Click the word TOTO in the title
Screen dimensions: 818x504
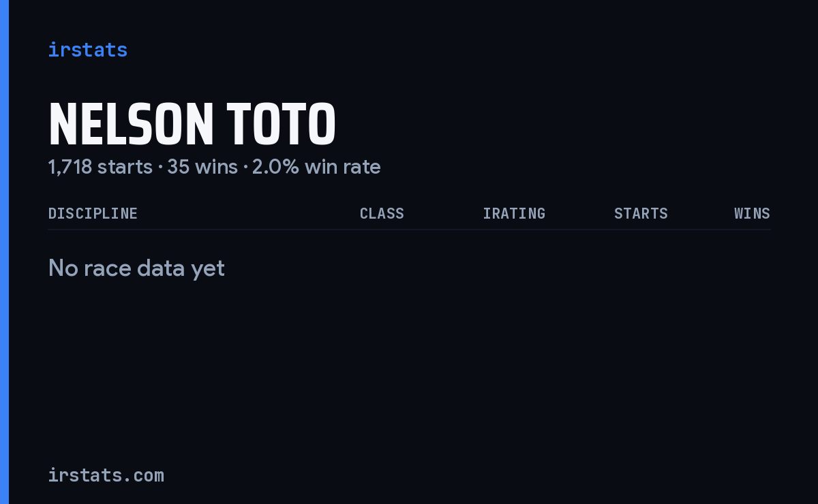pyautogui.click(x=282, y=125)
